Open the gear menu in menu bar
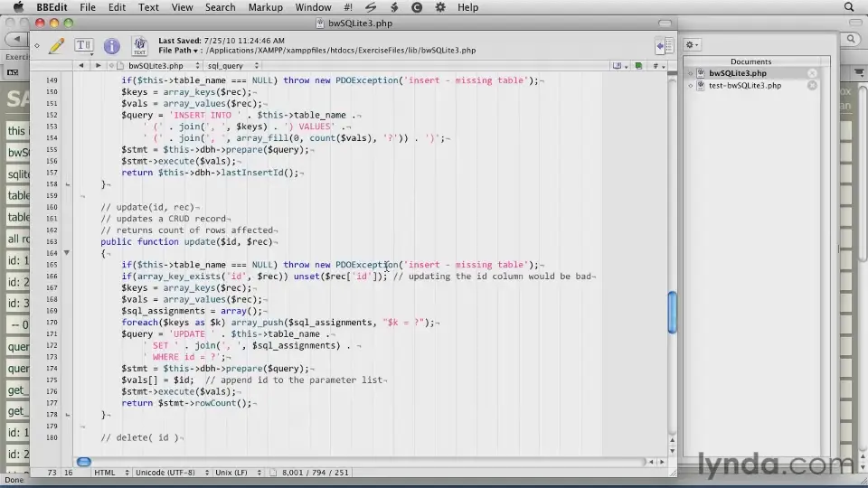This screenshot has height=488, width=868. (440, 7)
